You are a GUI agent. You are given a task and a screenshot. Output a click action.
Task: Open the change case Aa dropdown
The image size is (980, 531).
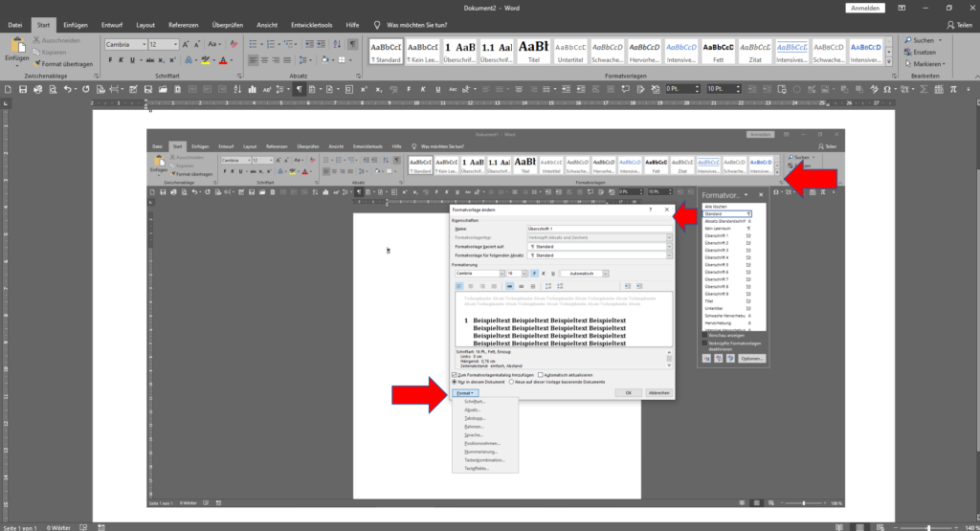pyautogui.click(x=214, y=44)
